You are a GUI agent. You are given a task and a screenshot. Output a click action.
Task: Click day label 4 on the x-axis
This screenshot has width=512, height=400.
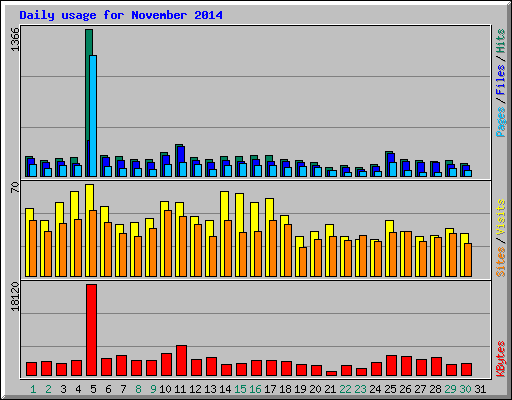pos(78,389)
